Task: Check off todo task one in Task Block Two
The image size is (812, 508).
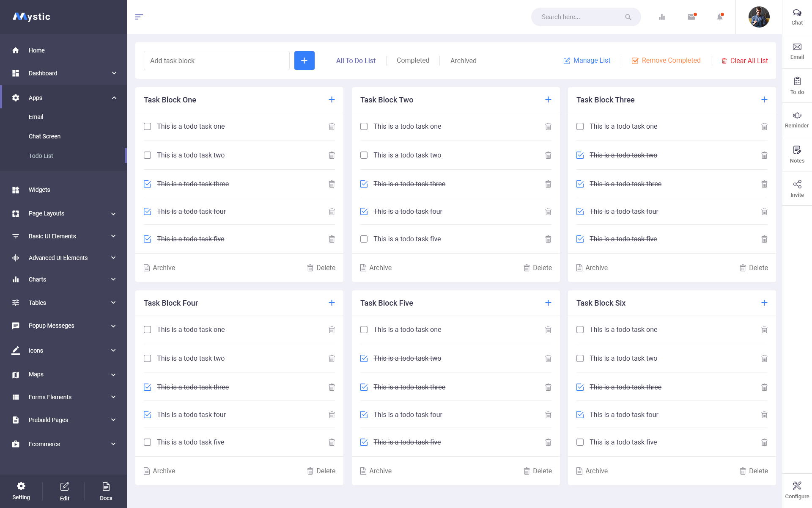Action: [x=364, y=126]
